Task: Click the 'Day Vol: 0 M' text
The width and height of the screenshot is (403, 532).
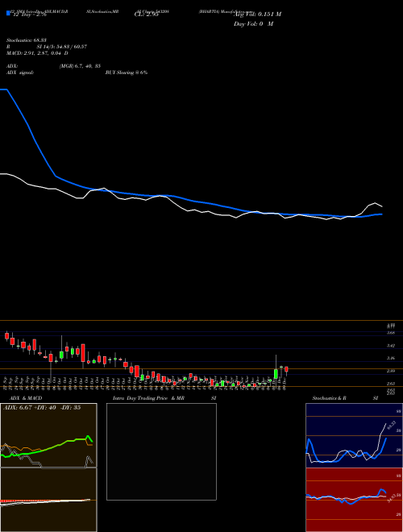Action: tap(253, 24)
